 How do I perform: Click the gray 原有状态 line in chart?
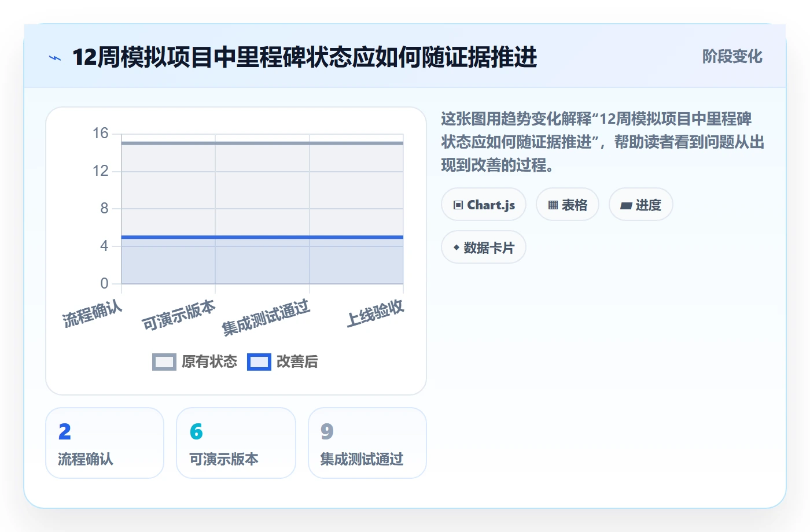262,143
